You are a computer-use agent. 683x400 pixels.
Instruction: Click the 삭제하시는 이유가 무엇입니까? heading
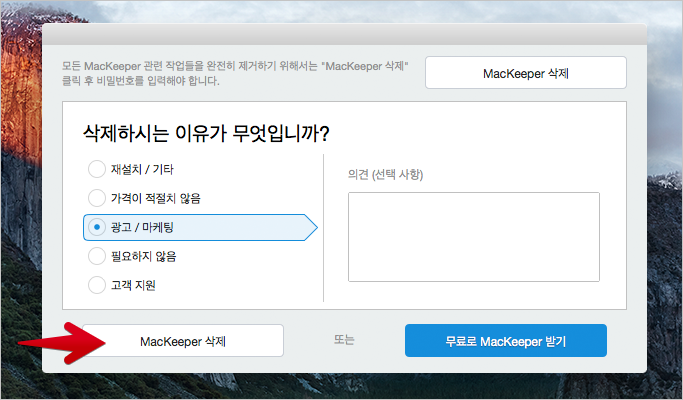point(206,133)
